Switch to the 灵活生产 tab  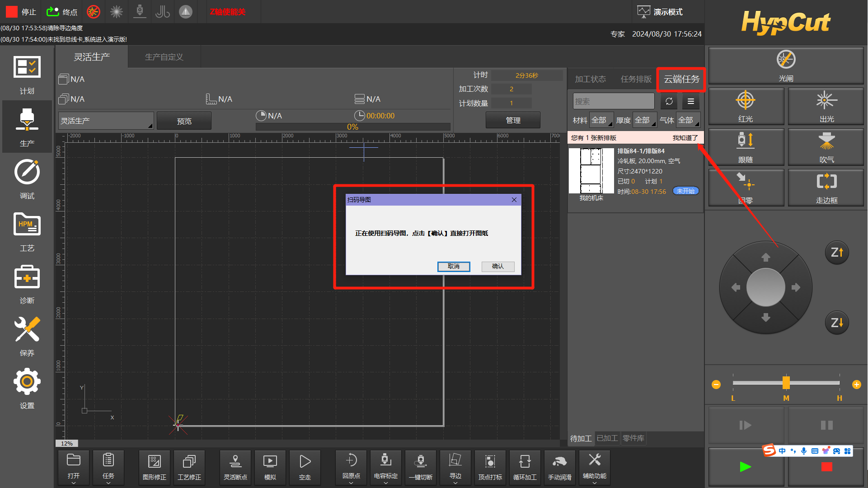(x=92, y=57)
